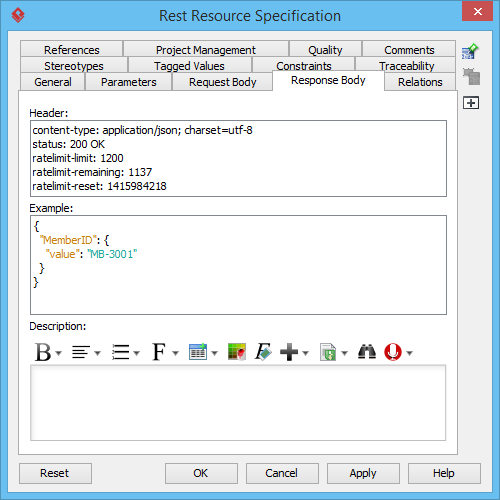
Task: Expand the table options dropdown arrow
Action: pyautogui.click(x=215, y=353)
